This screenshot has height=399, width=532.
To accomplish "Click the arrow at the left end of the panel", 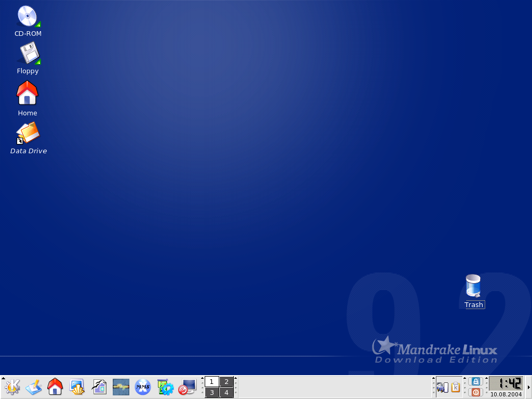I will [3, 378].
